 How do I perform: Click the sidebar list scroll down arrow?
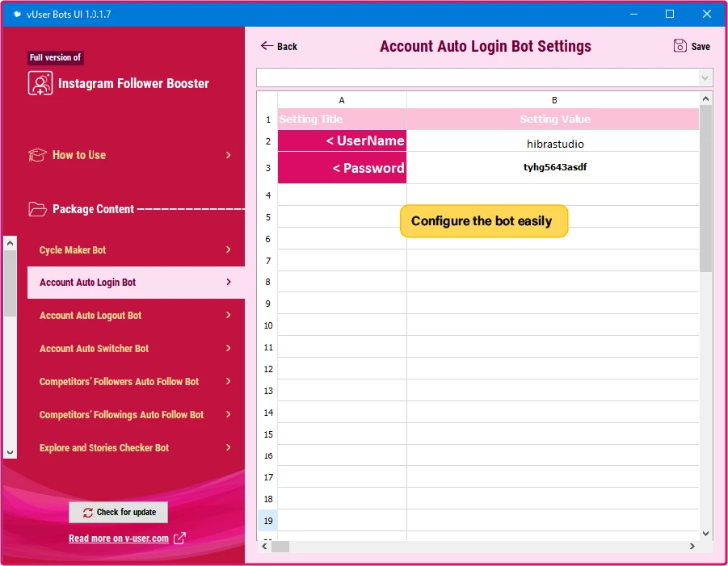11,452
